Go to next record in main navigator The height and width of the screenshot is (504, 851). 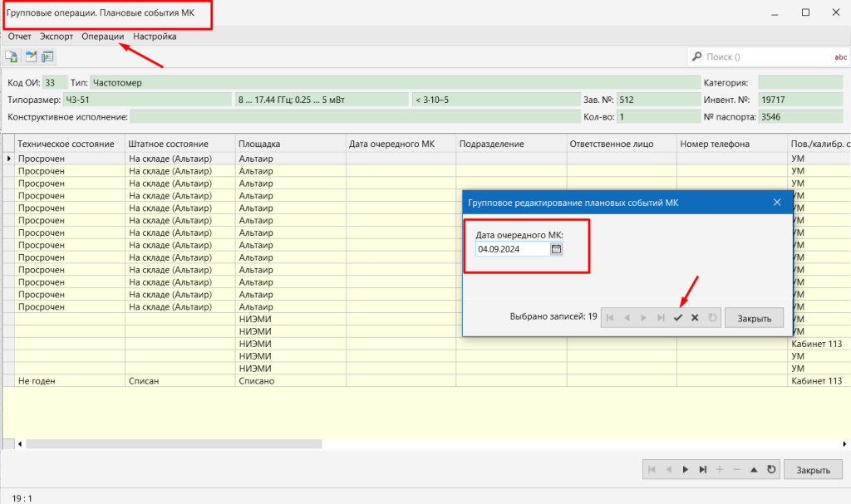686,470
